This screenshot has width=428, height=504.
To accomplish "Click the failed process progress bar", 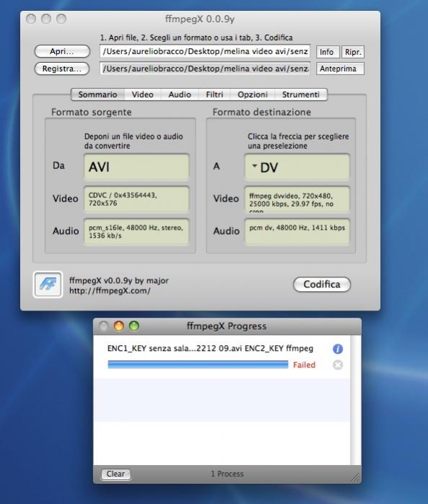I will (x=198, y=365).
